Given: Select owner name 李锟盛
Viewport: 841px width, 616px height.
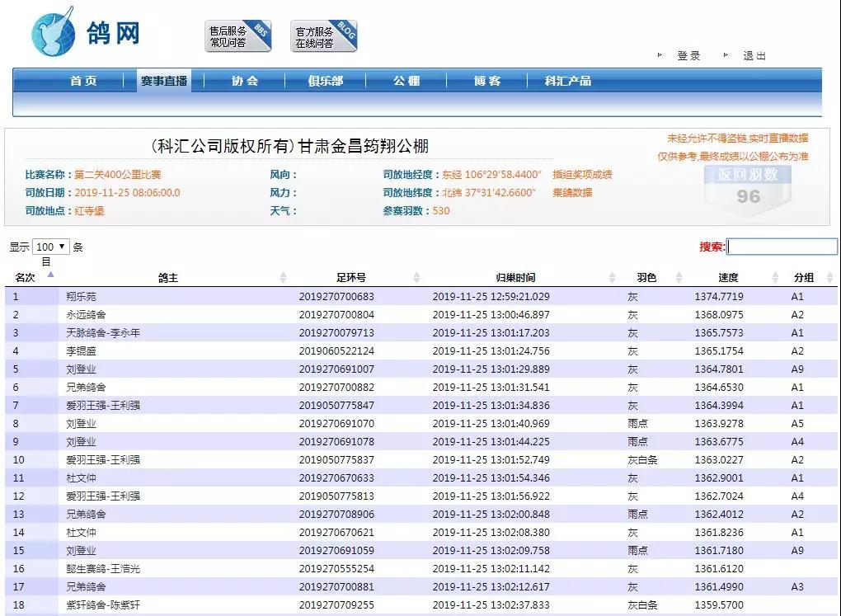Looking at the screenshot, I should [82, 351].
